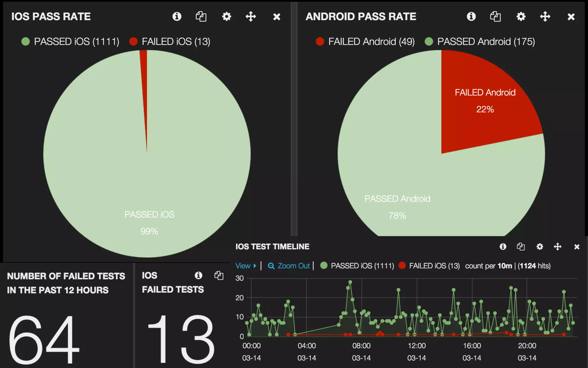Close the IOS Test Timeline panel
Viewport: 588px width, 368px height.
(577, 247)
